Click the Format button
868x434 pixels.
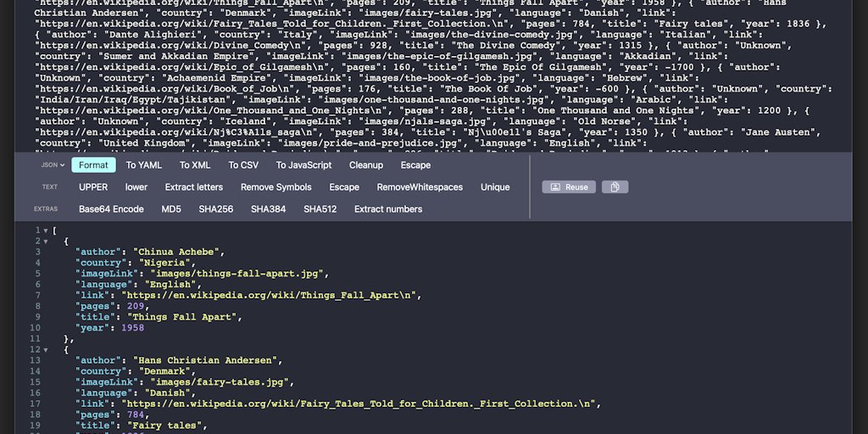[93, 165]
